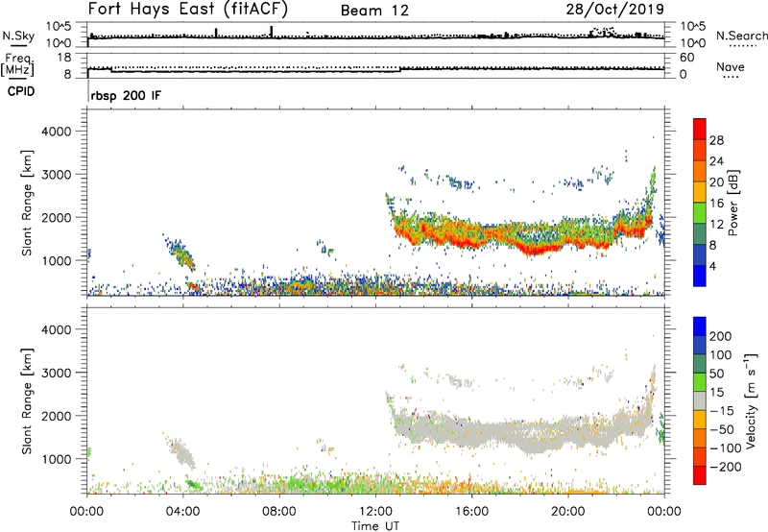
Task: Click the '24' power colorbar value
Action: (716, 161)
